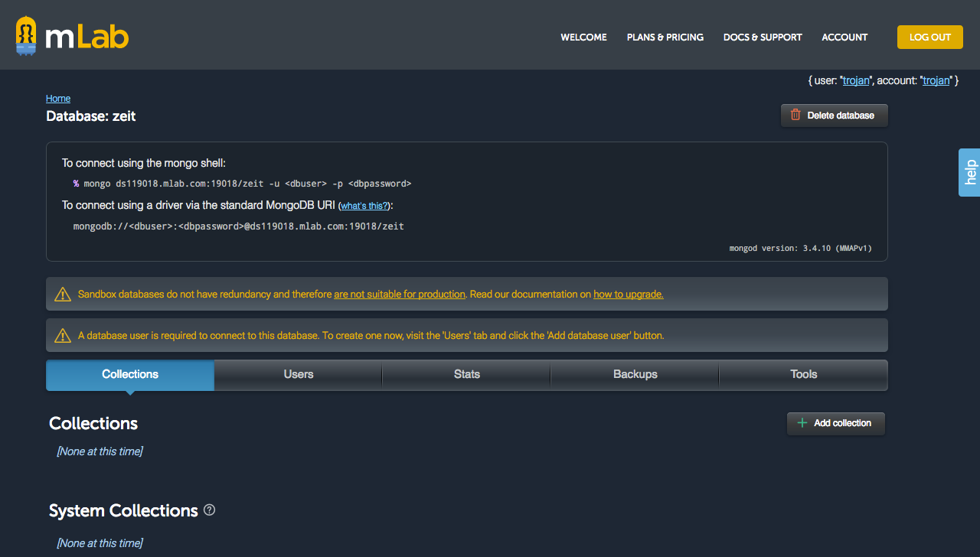Image resolution: width=980 pixels, height=557 pixels.
Task: Click "[None at this time]" under Collections
Action: pyautogui.click(x=100, y=452)
